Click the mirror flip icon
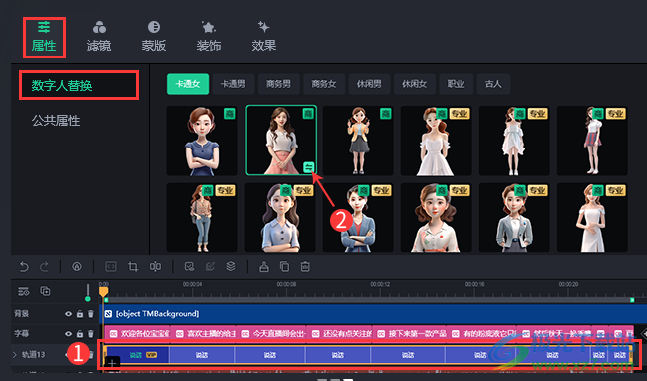 [x=156, y=267]
